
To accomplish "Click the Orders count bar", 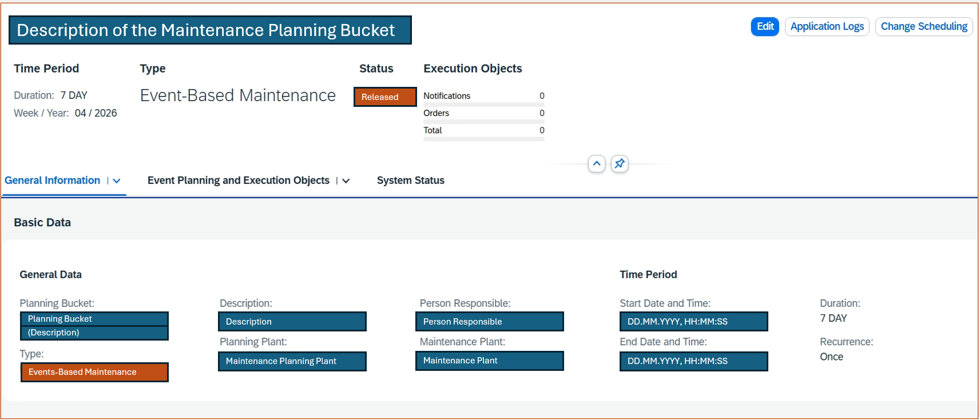I will point(483,122).
